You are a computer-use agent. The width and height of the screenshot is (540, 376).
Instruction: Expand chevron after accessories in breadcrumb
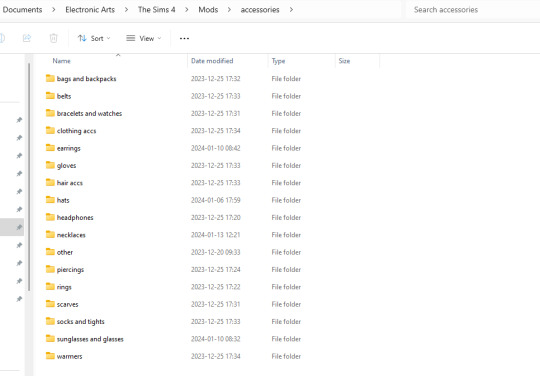pyautogui.click(x=291, y=10)
